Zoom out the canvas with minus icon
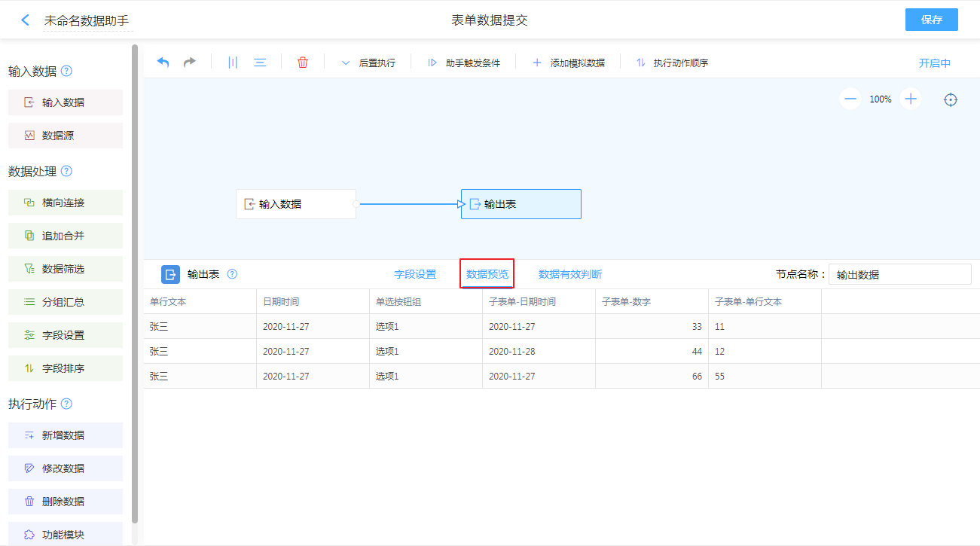 click(x=850, y=99)
